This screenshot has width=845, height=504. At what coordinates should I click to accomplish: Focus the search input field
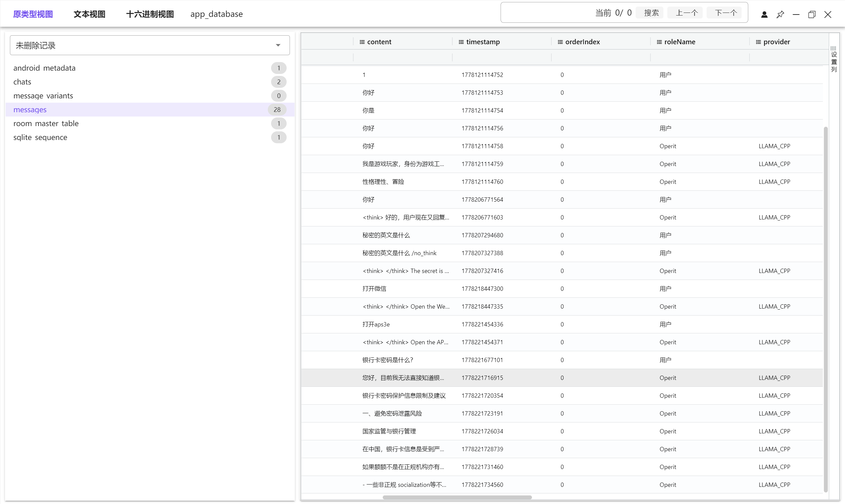click(x=547, y=13)
